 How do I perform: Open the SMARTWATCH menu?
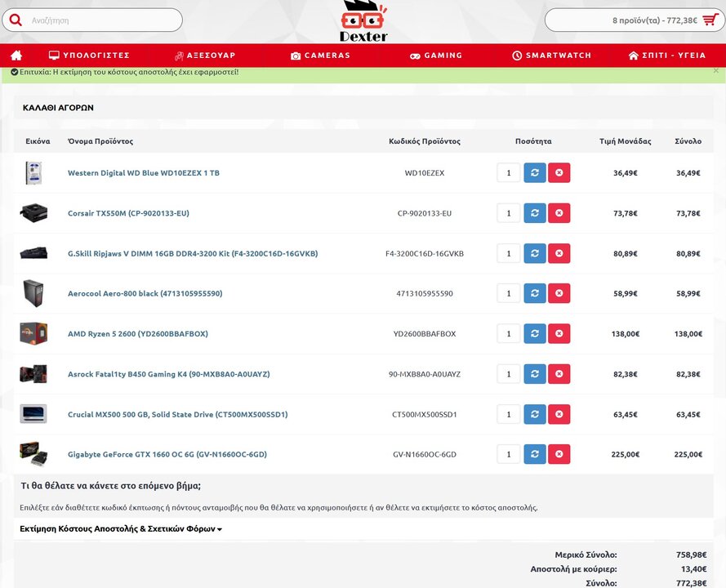(x=552, y=56)
